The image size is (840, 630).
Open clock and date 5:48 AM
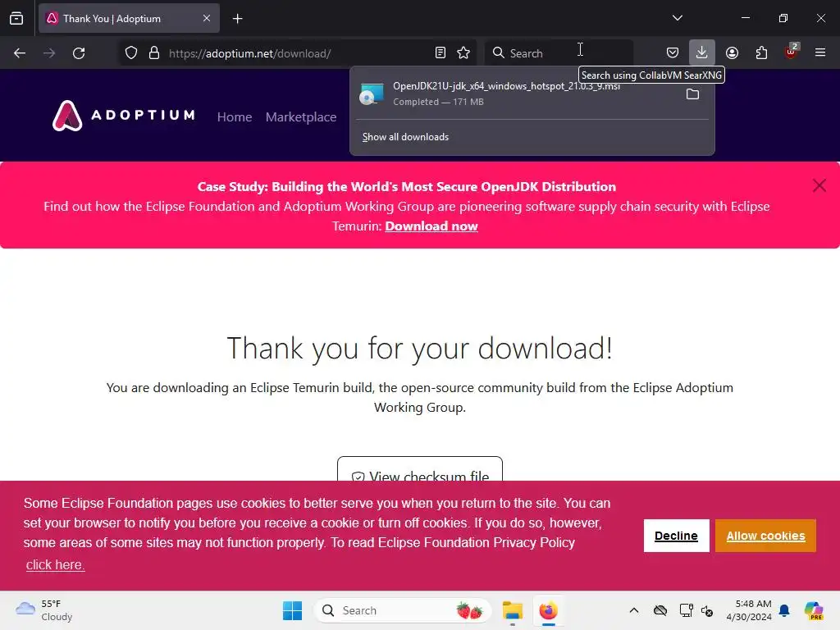(749, 610)
